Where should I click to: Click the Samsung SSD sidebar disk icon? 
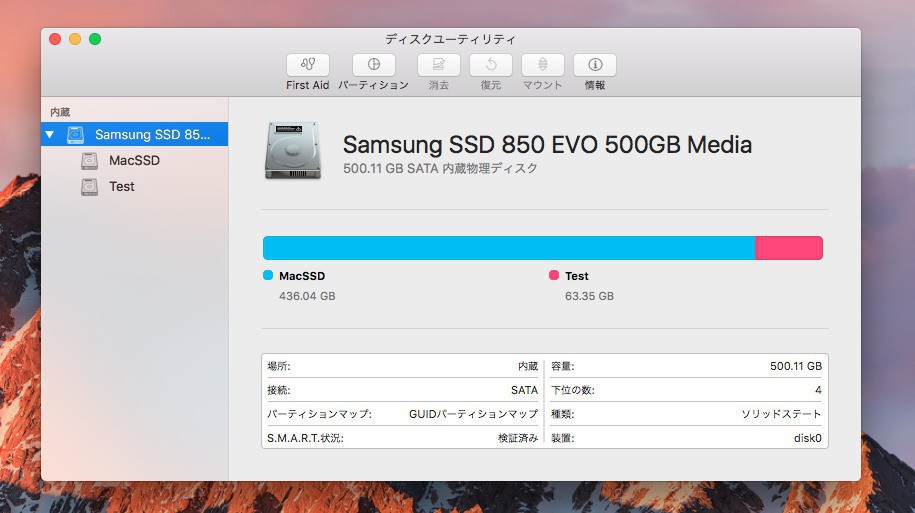point(75,135)
